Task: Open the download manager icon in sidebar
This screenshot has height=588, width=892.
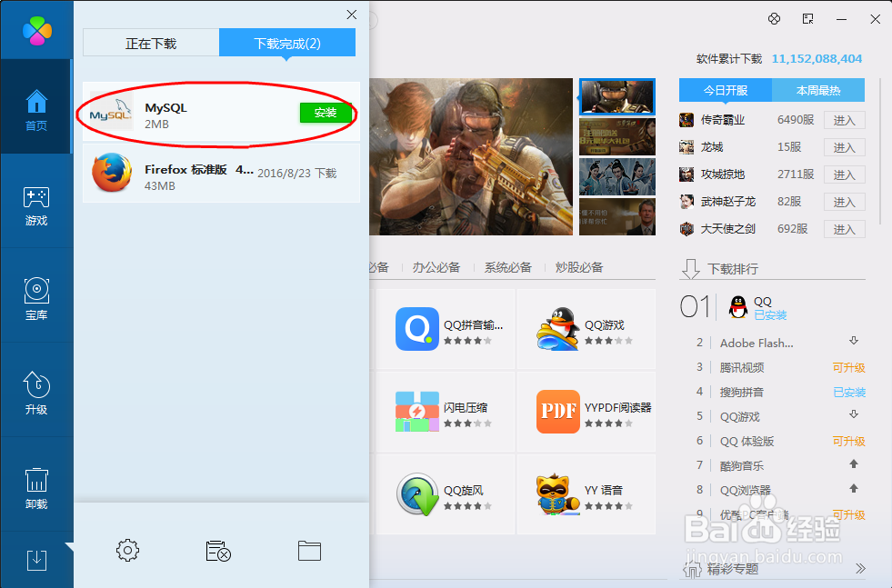Action: 36,561
